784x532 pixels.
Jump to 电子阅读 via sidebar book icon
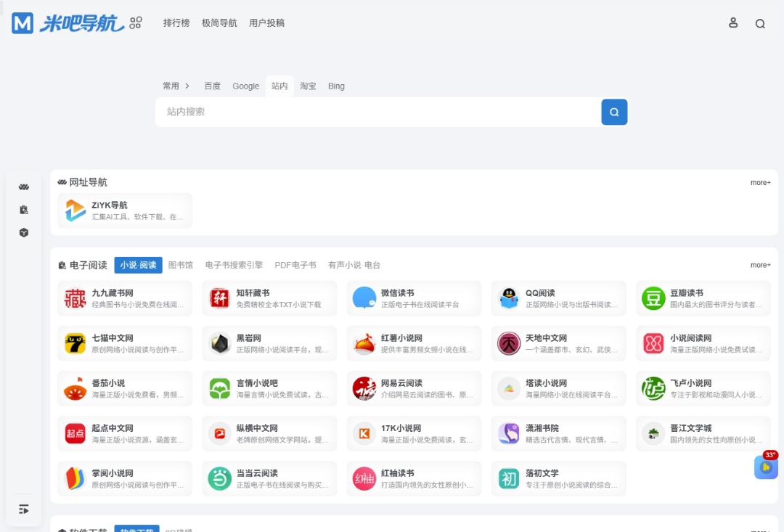click(x=23, y=210)
